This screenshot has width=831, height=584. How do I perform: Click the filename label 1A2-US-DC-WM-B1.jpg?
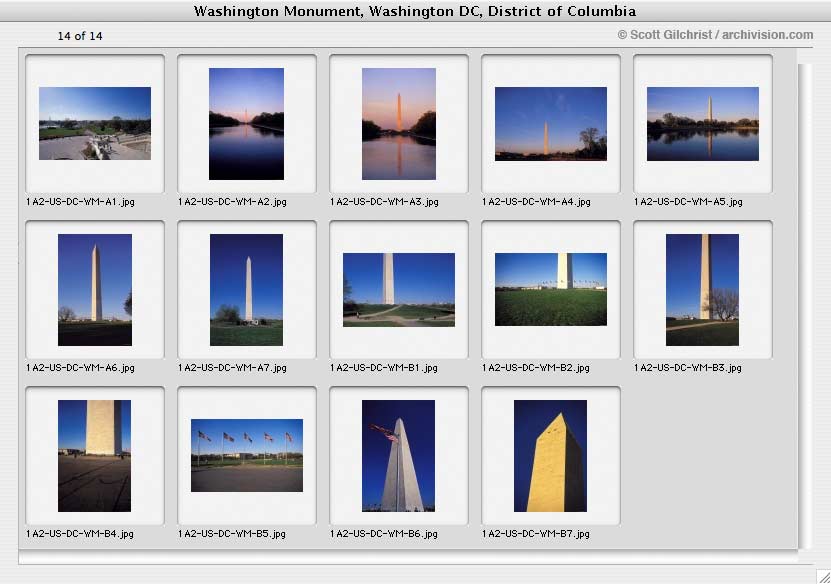(x=384, y=368)
